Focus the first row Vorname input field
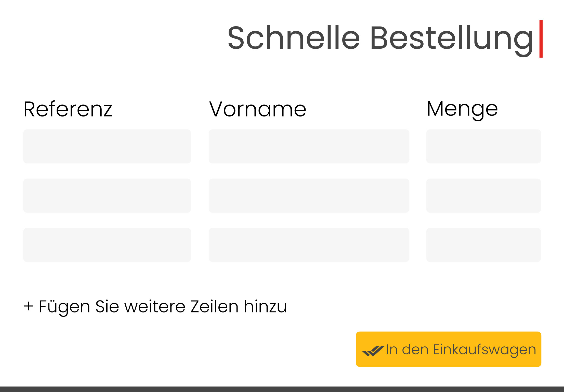The height and width of the screenshot is (392, 564). point(309,146)
